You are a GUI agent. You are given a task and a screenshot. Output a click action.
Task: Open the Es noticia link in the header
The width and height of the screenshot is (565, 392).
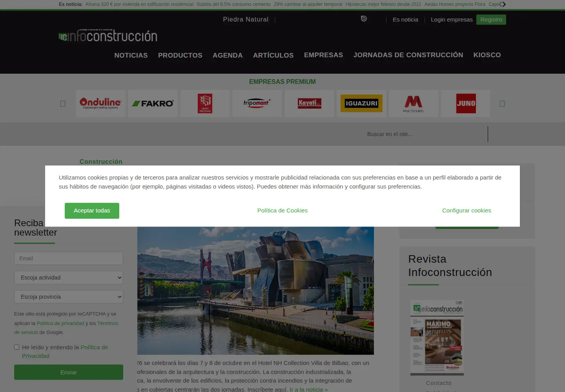pos(405,20)
